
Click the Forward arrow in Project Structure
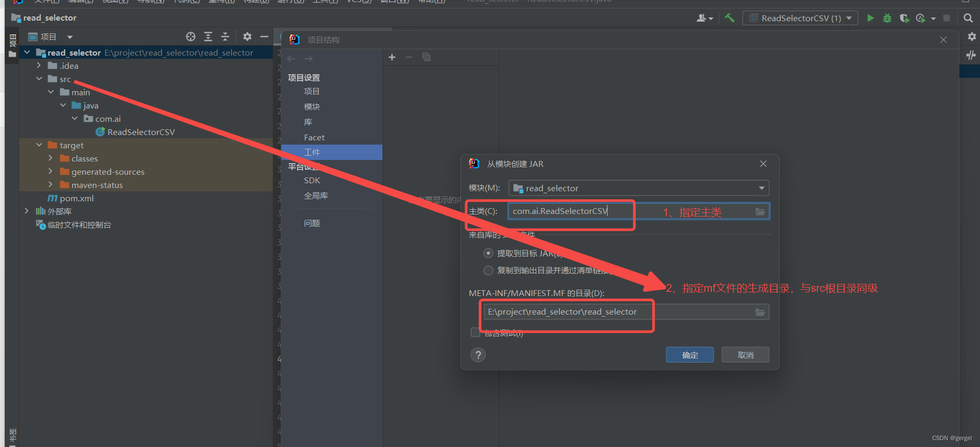[x=308, y=59]
